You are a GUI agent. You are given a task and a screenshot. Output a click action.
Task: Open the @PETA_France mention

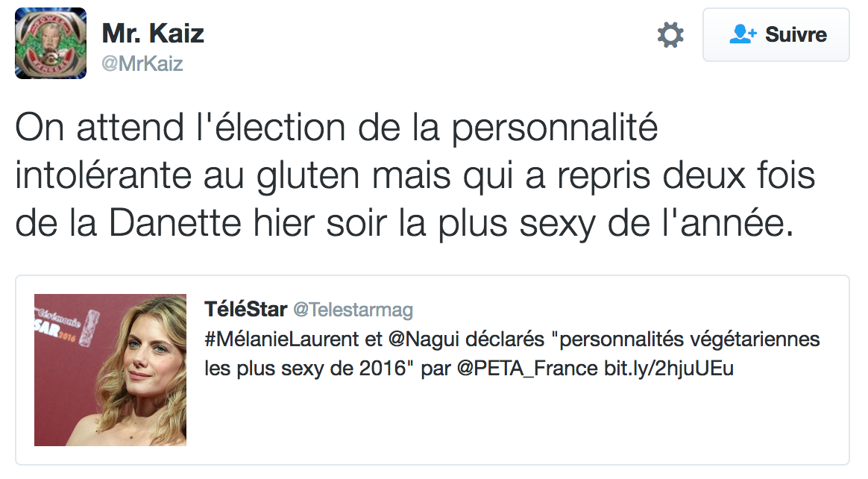[x=526, y=369]
